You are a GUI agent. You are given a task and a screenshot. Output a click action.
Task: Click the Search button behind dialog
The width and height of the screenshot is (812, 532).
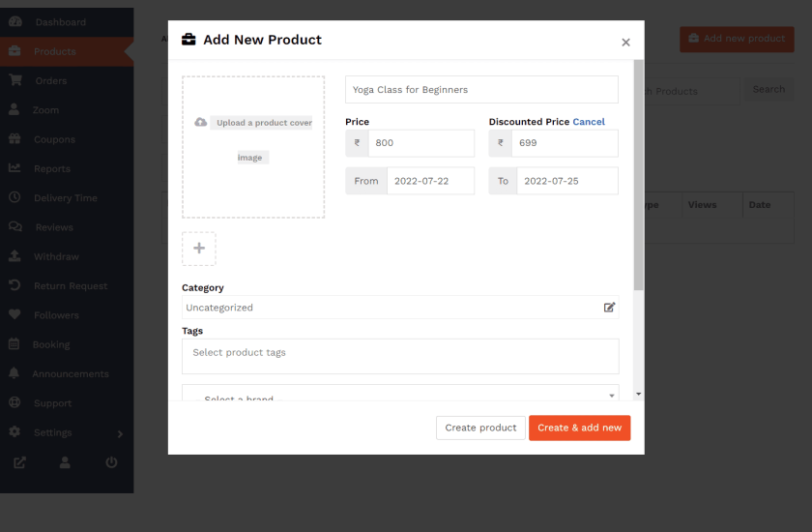(768, 90)
